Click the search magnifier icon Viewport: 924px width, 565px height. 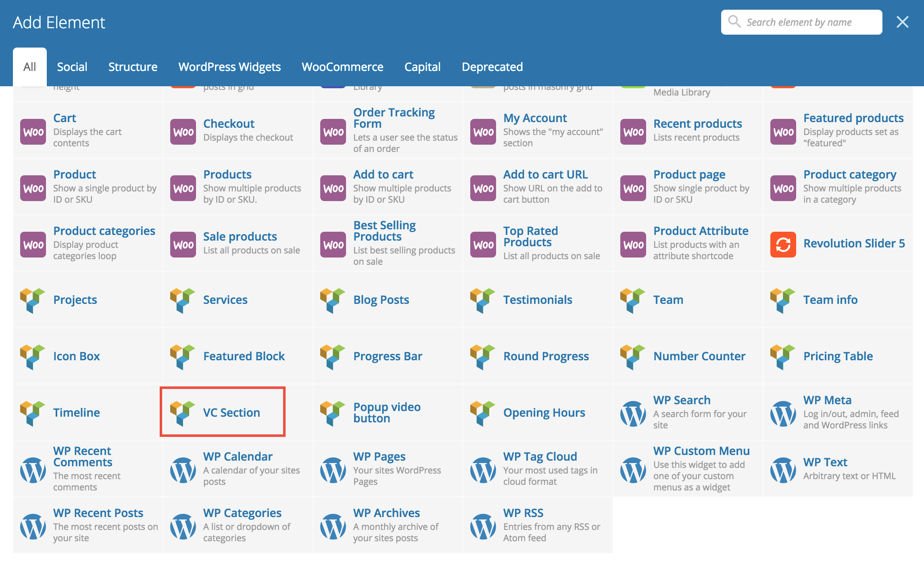pos(734,22)
